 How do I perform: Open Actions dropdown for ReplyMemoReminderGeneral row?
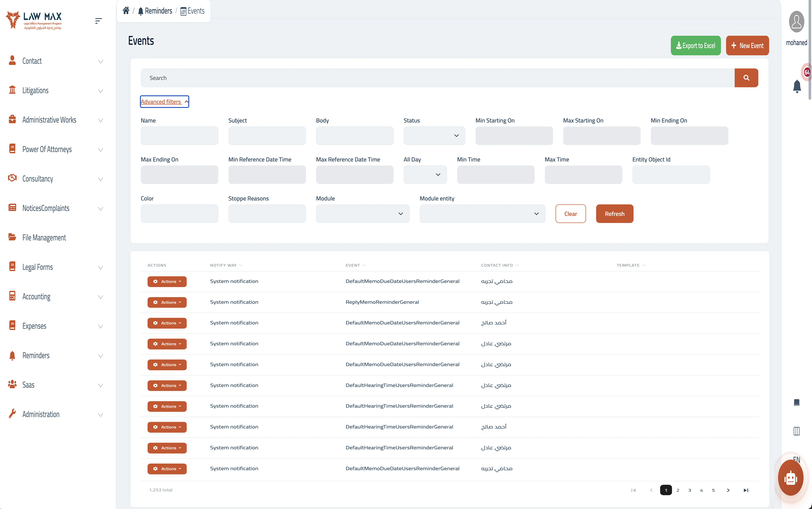click(x=167, y=302)
